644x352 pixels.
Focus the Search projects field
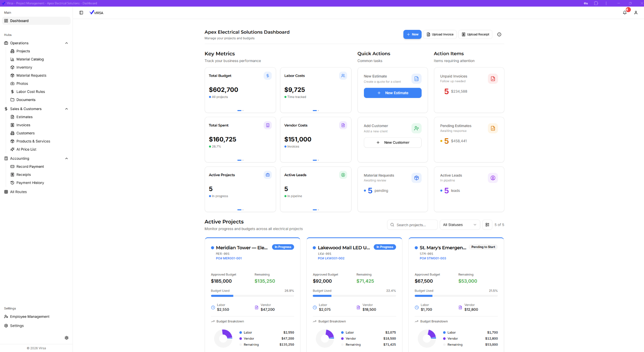click(x=412, y=225)
